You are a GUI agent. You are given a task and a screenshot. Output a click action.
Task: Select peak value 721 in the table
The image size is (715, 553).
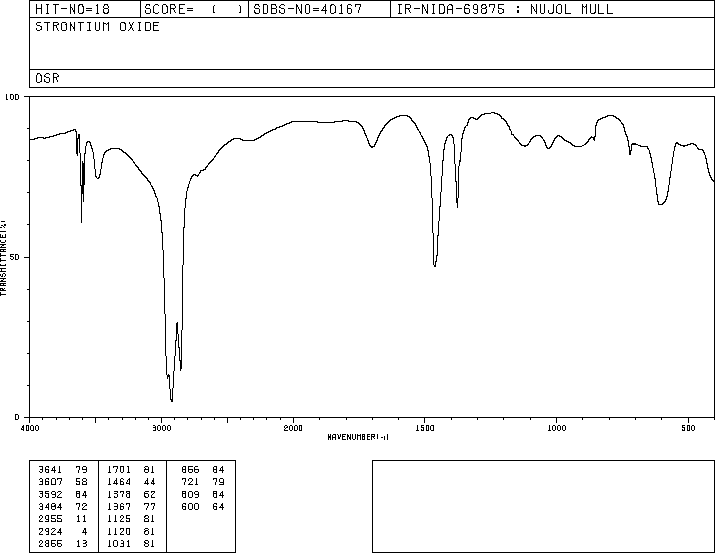click(190, 482)
